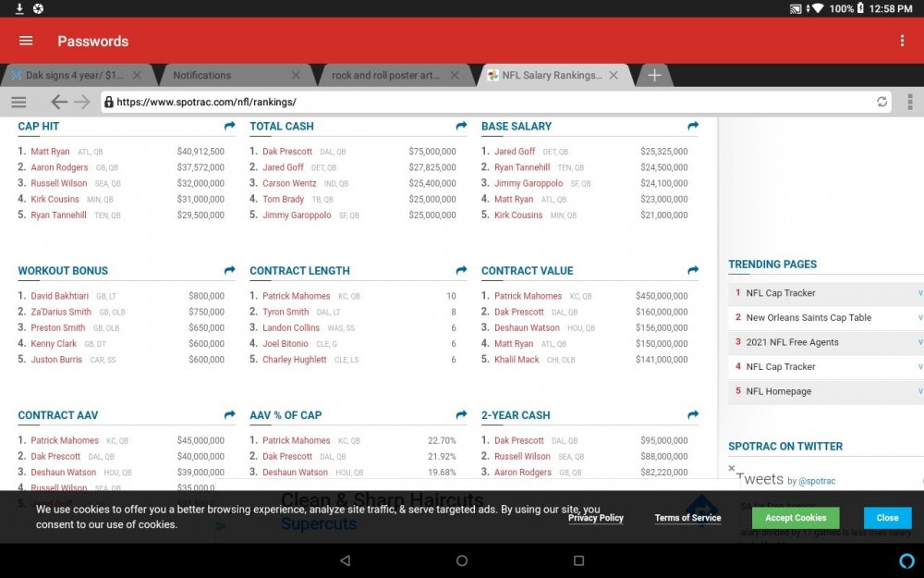Open a new browser tab

tap(654, 76)
